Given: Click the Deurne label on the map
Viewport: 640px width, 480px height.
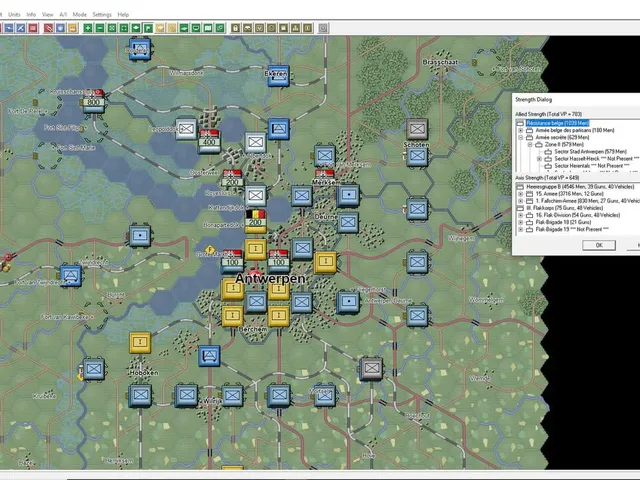Looking at the screenshot, I should pyautogui.click(x=325, y=217).
